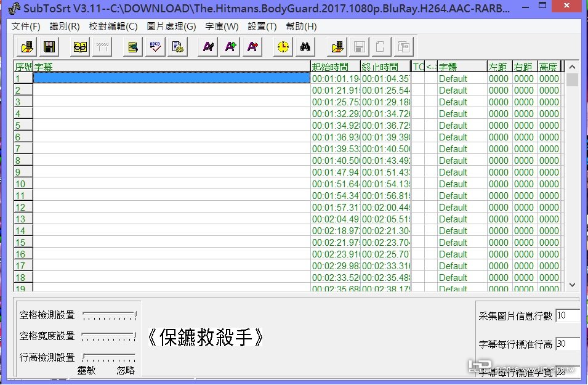
Task: Click the TC column header
Action: [x=418, y=67]
